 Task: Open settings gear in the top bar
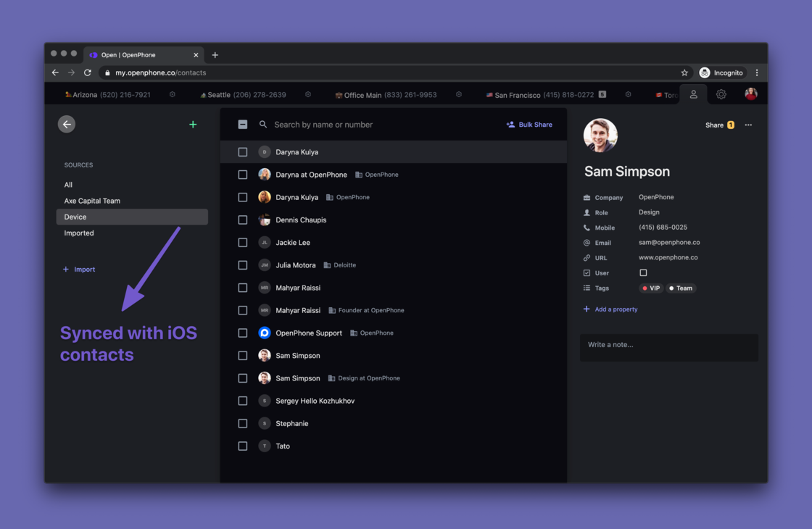tap(721, 95)
